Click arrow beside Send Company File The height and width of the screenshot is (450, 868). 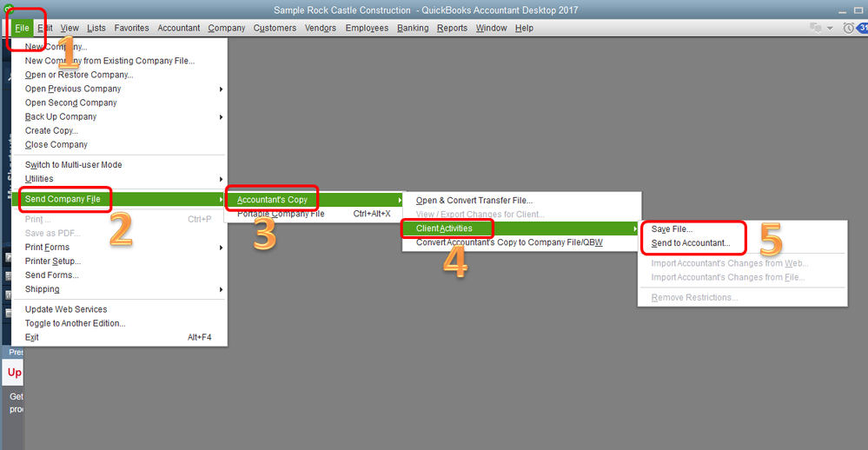point(221,199)
